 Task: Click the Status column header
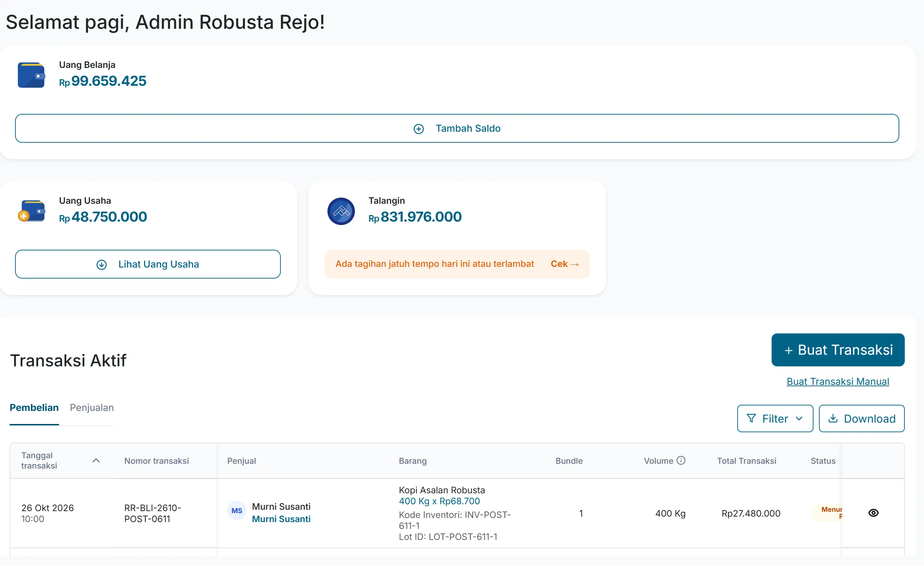pyautogui.click(x=823, y=461)
